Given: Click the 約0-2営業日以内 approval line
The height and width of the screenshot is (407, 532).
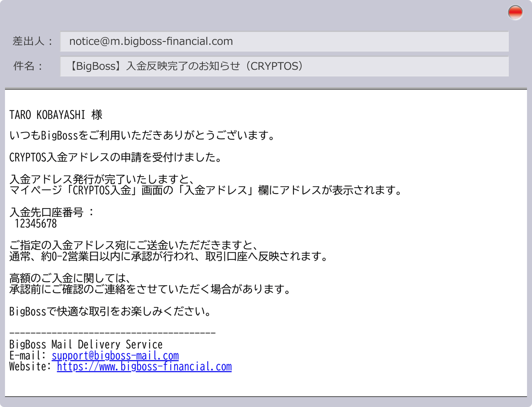Looking at the screenshot, I should click(x=168, y=256).
